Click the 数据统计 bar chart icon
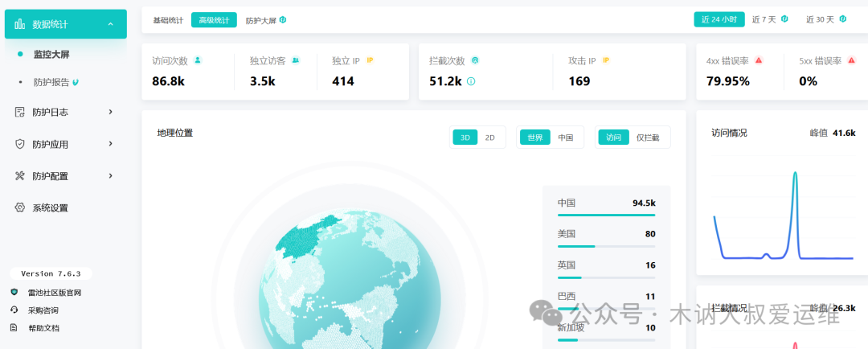The height and width of the screenshot is (349, 868). coord(20,24)
